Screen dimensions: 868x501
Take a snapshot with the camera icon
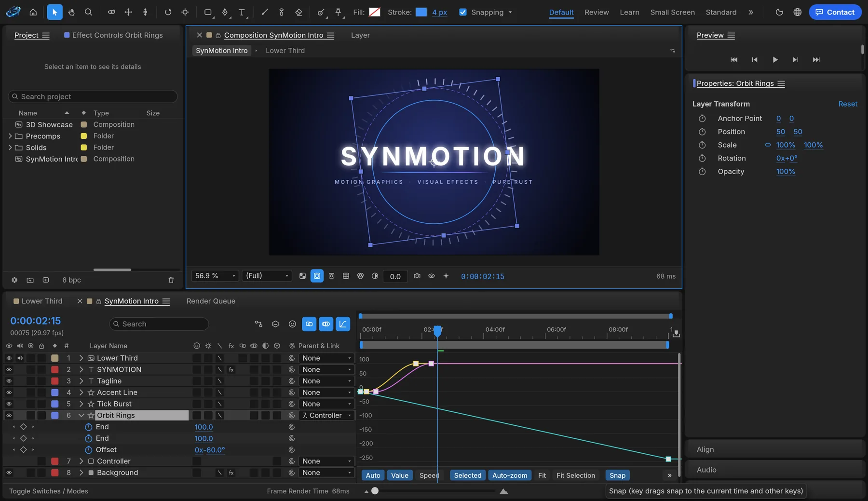[x=417, y=276]
